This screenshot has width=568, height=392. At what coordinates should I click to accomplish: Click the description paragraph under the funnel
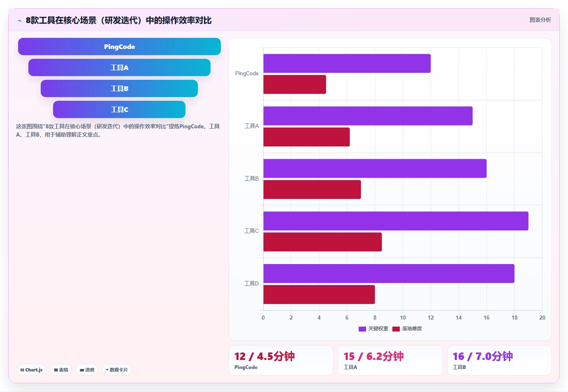tap(118, 130)
